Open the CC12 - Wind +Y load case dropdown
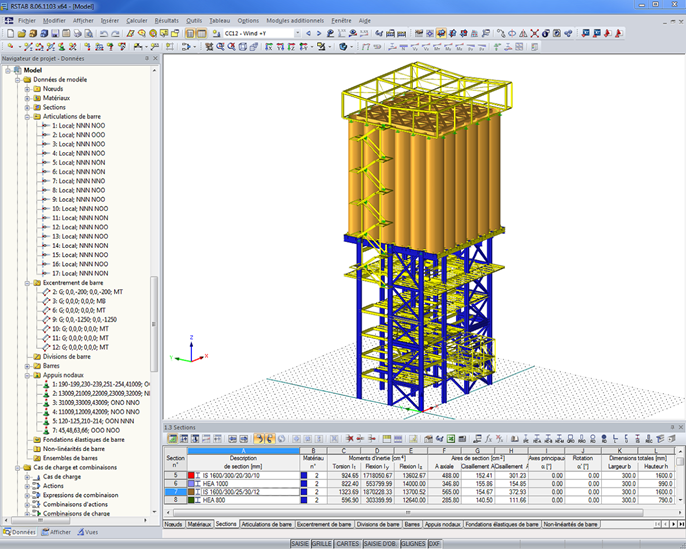Viewport: 686px width, 549px height. pyautogui.click(x=297, y=33)
